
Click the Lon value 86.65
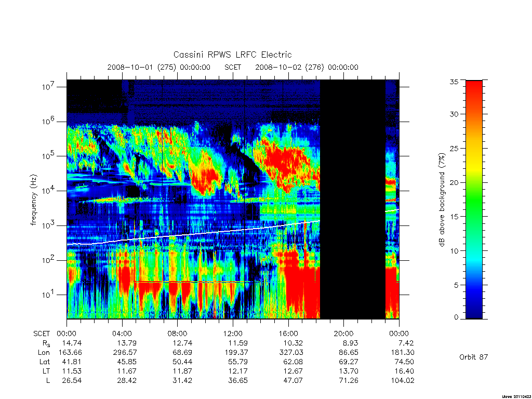point(349,353)
